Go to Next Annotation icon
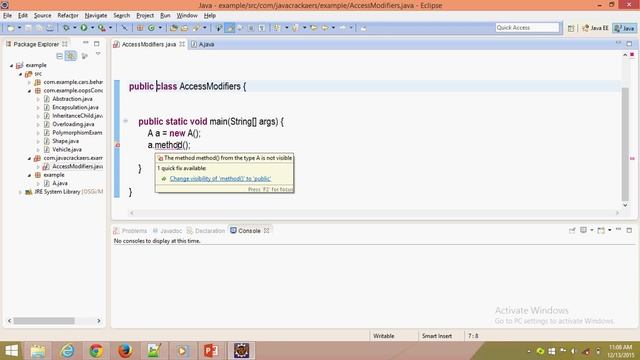 click(x=278, y=28)
